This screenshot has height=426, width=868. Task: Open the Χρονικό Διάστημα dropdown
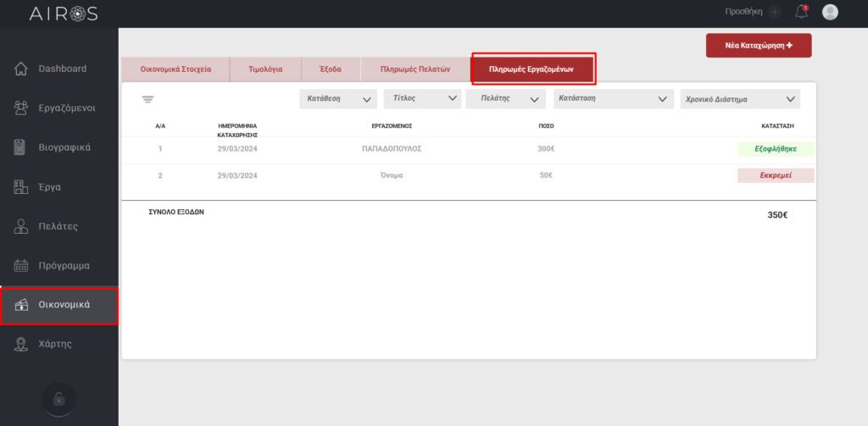[740, 99]
